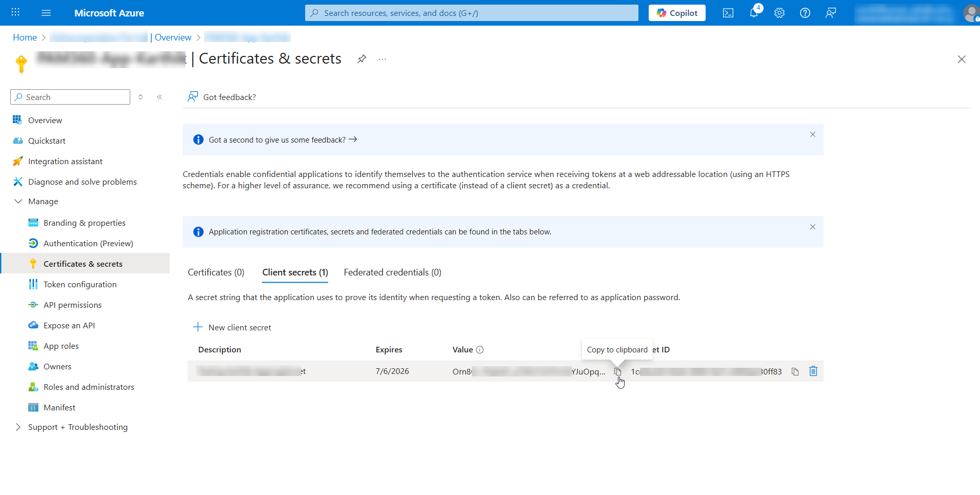Pin the Certificates & secrets blade

362,59
